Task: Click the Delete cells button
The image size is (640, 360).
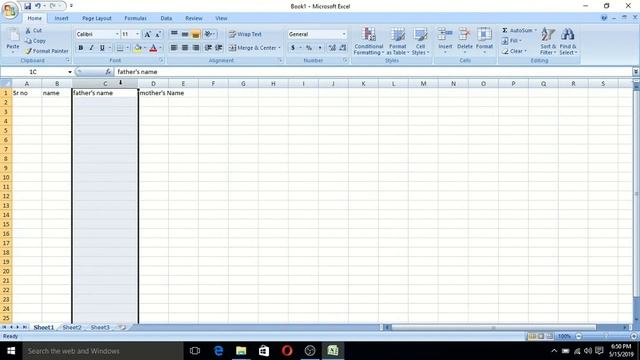Action: pos(464,40)
